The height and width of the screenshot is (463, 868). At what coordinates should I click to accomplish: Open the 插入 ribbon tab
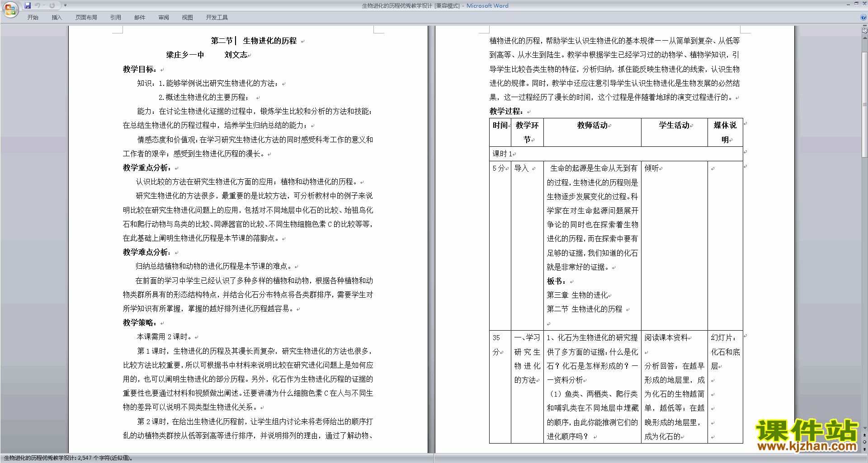[x=57, y=18]
